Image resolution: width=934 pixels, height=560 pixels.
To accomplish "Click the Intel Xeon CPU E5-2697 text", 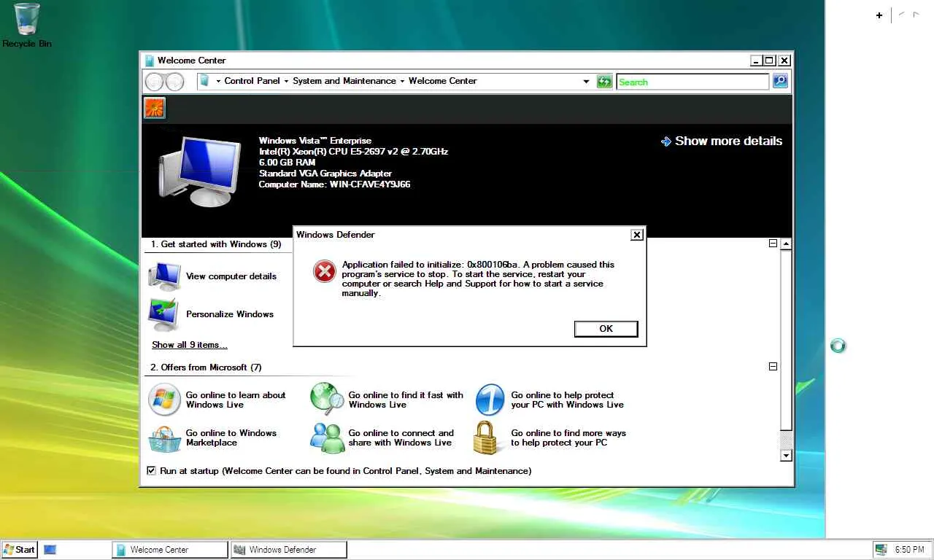I will pyautogui.click(x=353, y=152).
